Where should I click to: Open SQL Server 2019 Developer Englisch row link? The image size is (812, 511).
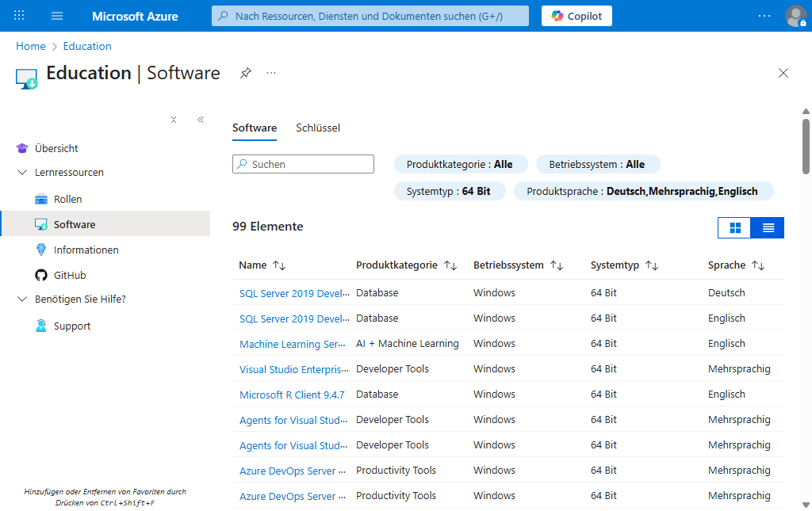[294, 318]
